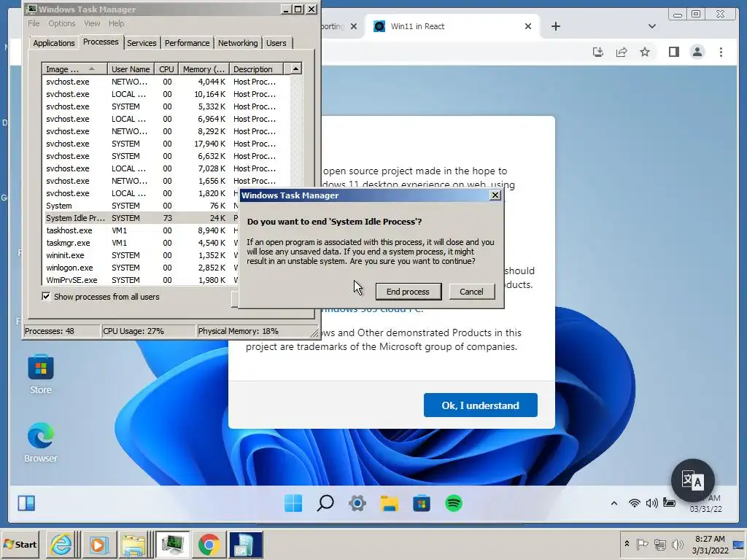Open the Win11 widgets panel icon
Screen dimensions: 747x560
click(26, 503)
